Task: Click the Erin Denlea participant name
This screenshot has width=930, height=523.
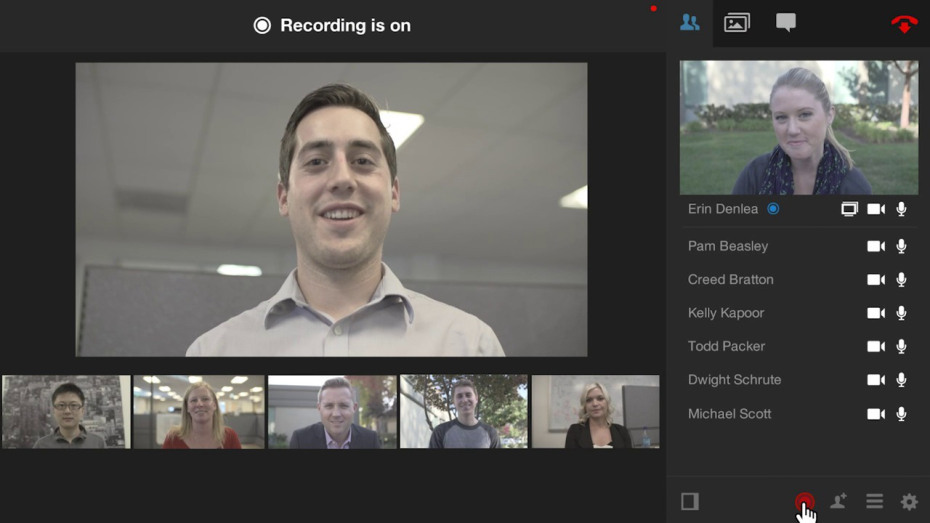Action: click(724, 209)
